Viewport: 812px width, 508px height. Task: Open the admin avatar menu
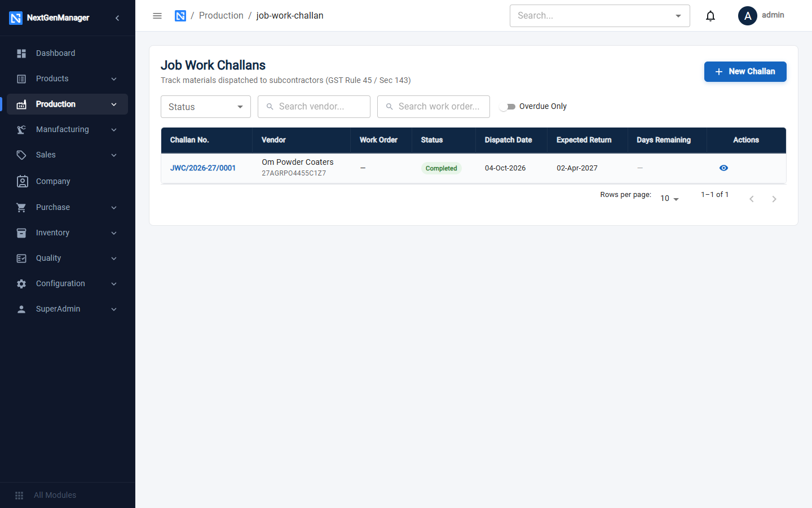(x=748, y=16)
